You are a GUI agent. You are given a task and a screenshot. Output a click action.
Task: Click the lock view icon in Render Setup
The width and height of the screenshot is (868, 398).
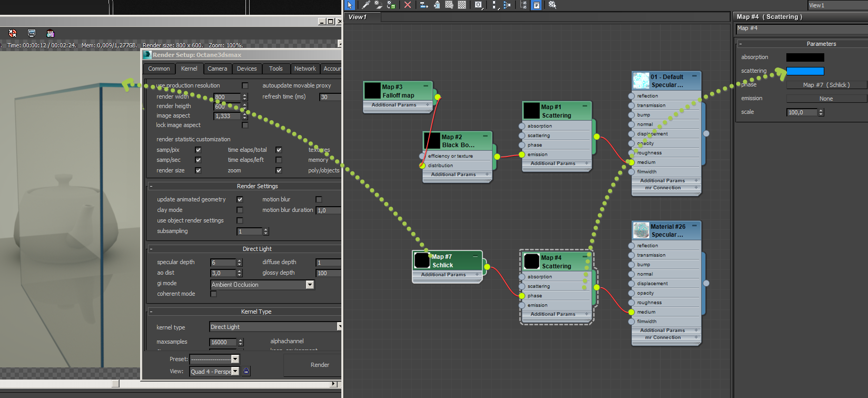(x=246, y=371)
